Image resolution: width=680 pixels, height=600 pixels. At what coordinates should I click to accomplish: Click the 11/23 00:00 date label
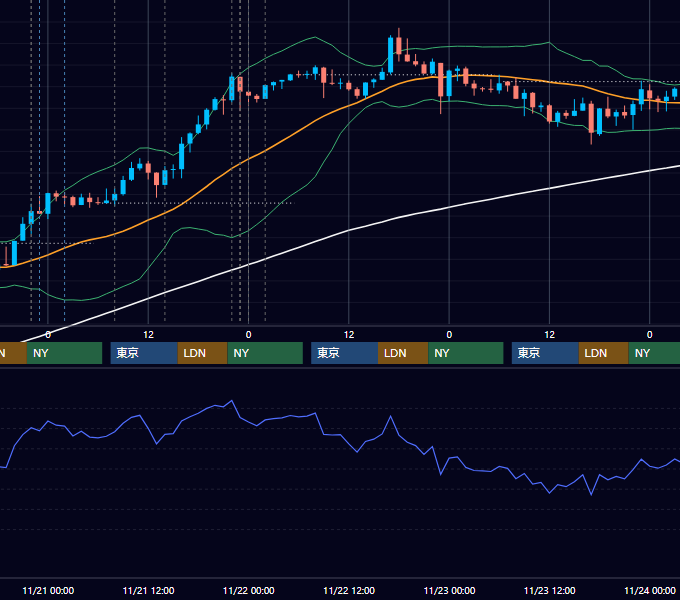[449, 590]
